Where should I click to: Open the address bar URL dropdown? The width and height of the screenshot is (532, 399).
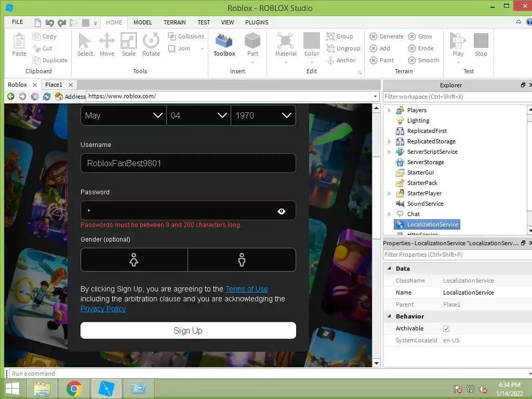(x=375, y=96)
